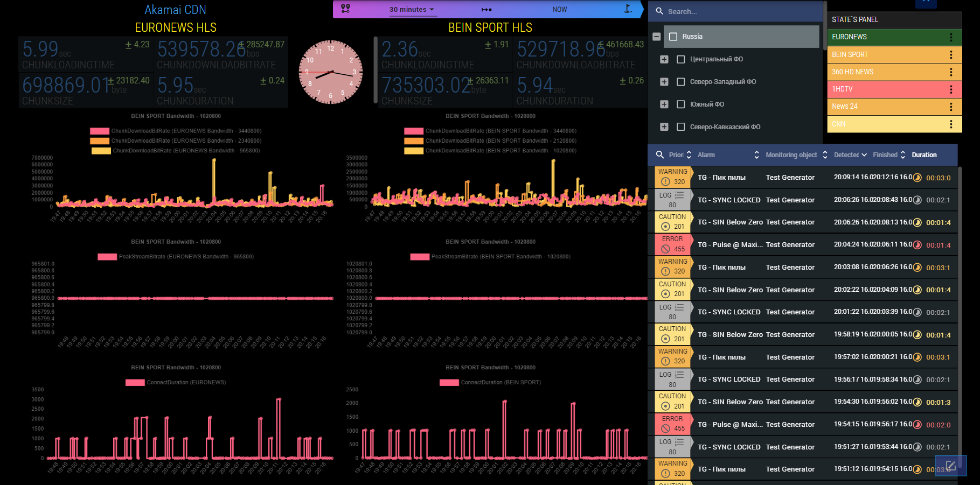Image resolution: width=980 pixels, height=485 pixels.
Task: Click the Monitoring object column header
Action: 791,155
